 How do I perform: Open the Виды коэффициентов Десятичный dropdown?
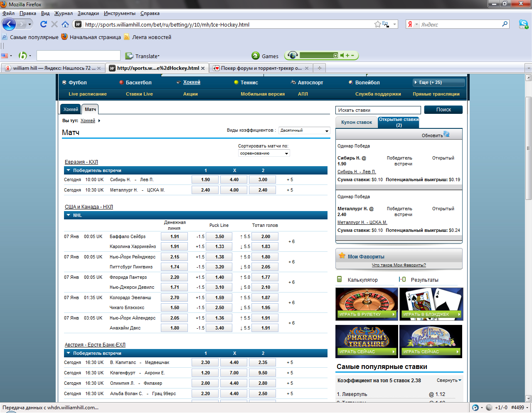pos(304,130)
